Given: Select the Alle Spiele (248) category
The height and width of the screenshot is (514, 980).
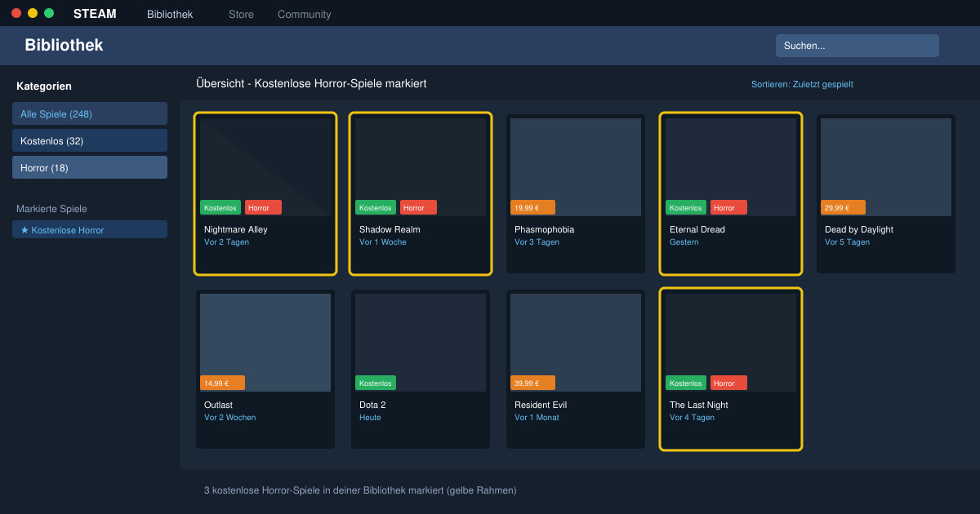Looking at the screenshot, I should [90, 113].
